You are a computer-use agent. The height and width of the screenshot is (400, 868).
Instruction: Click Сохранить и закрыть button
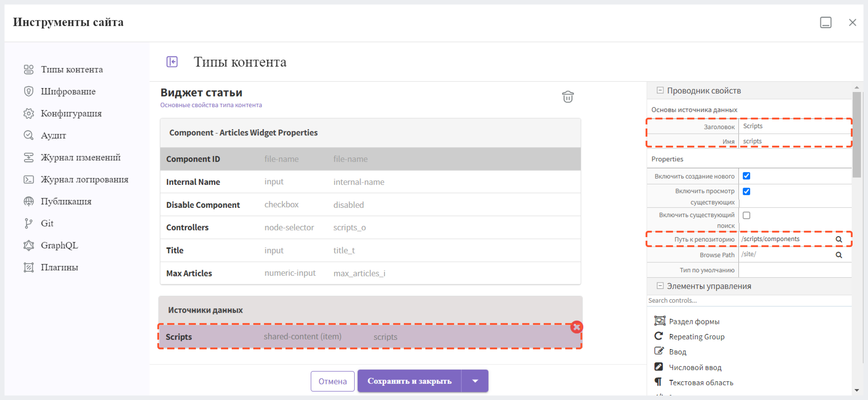[x=409, y=381]
